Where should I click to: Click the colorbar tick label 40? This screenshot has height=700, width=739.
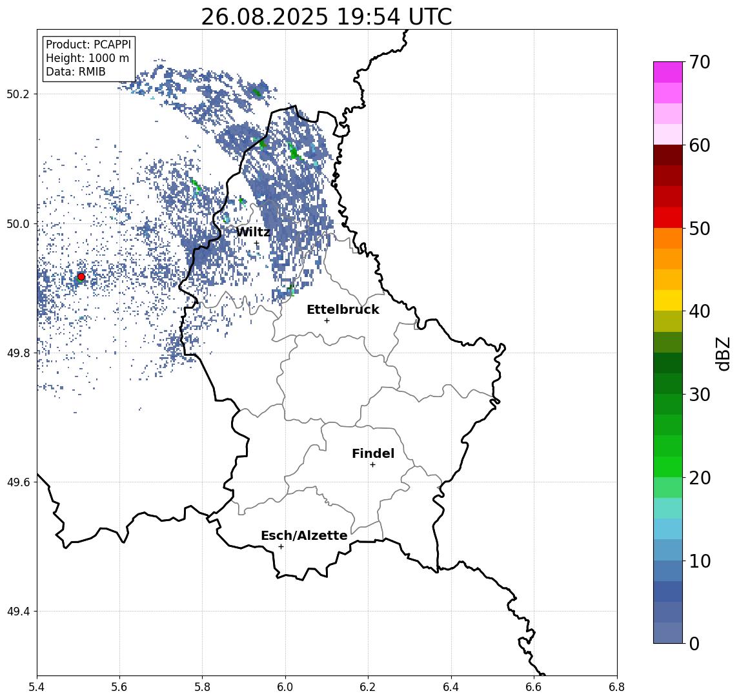(x=700, y=311)
